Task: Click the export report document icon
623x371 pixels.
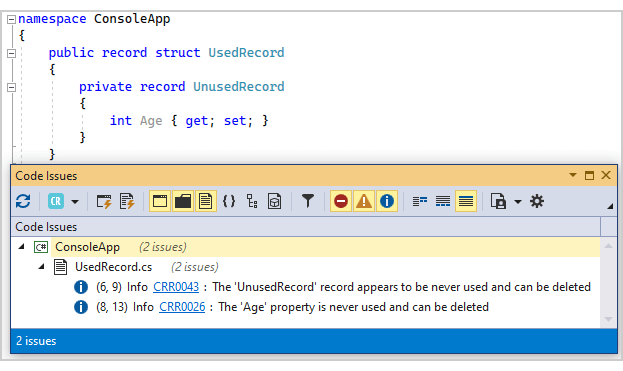Action: pos(498,201)
